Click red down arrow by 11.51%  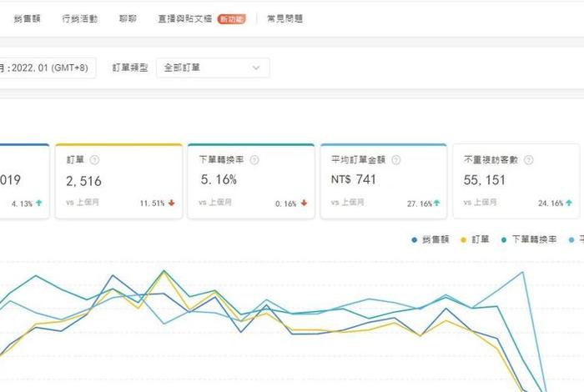coord(171,203)
